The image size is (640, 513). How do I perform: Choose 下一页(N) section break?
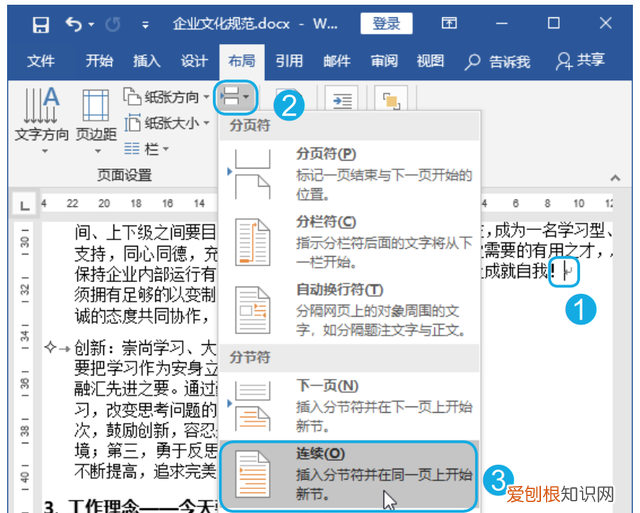coord(349,406)
